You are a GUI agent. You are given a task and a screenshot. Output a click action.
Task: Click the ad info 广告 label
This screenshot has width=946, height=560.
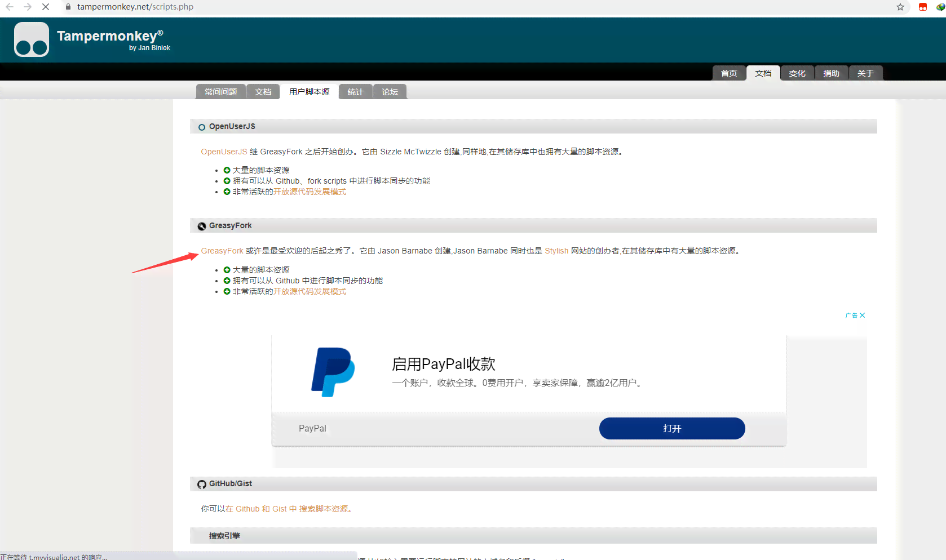(851, 315)
